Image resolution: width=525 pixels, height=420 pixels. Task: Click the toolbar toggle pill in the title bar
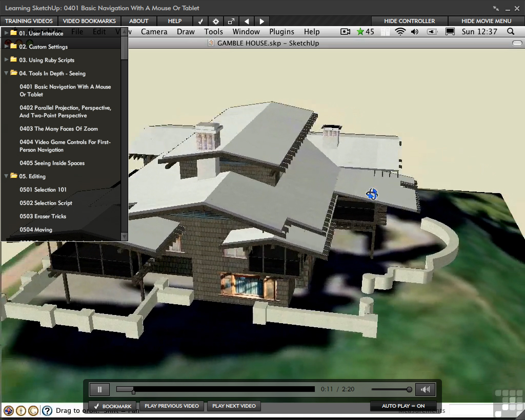[x=517, y=43]
